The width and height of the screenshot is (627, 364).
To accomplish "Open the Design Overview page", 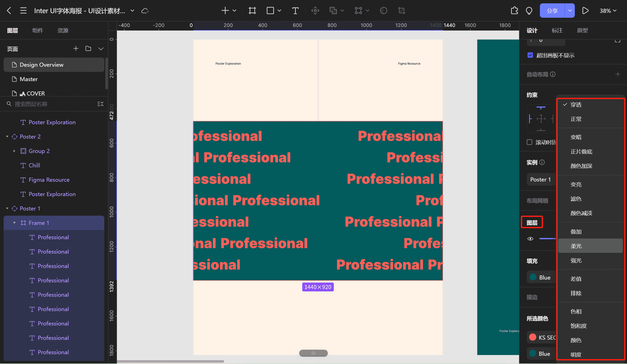I will pyautogui.click(x=54, y=65).
